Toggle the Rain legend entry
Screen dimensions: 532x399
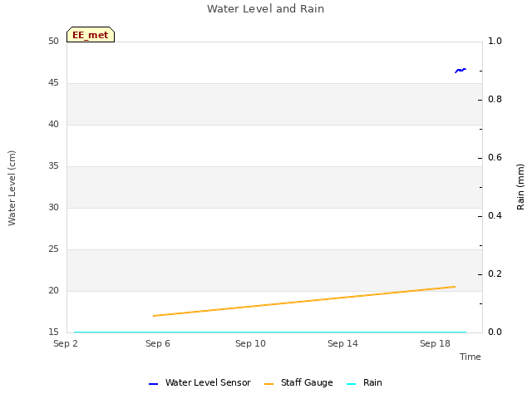[x=364, y=382]
